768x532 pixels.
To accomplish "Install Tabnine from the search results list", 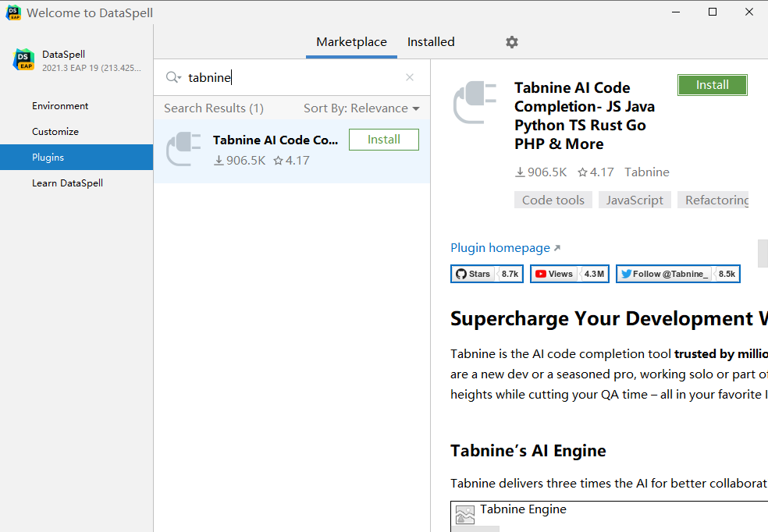I will click(384, 140).
